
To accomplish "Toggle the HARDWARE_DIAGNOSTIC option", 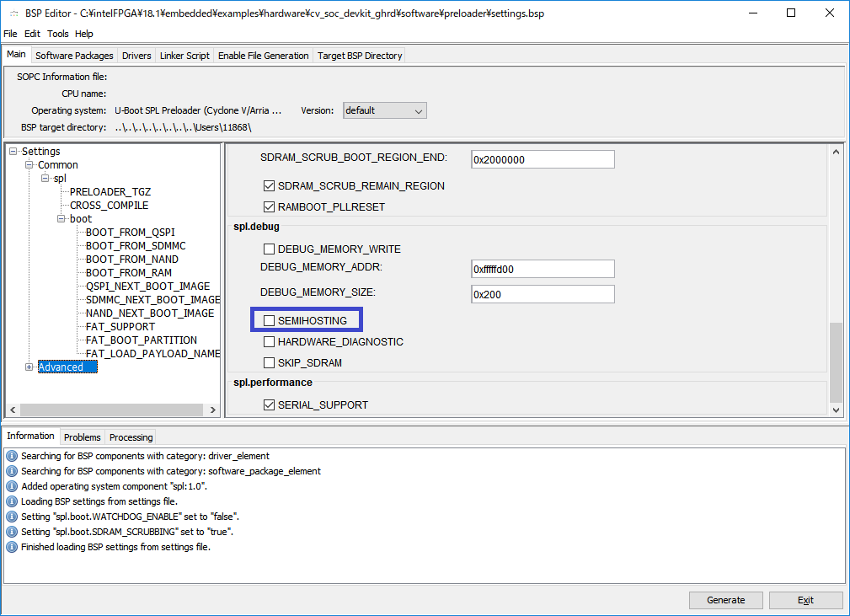I will [x=269, y=341].
